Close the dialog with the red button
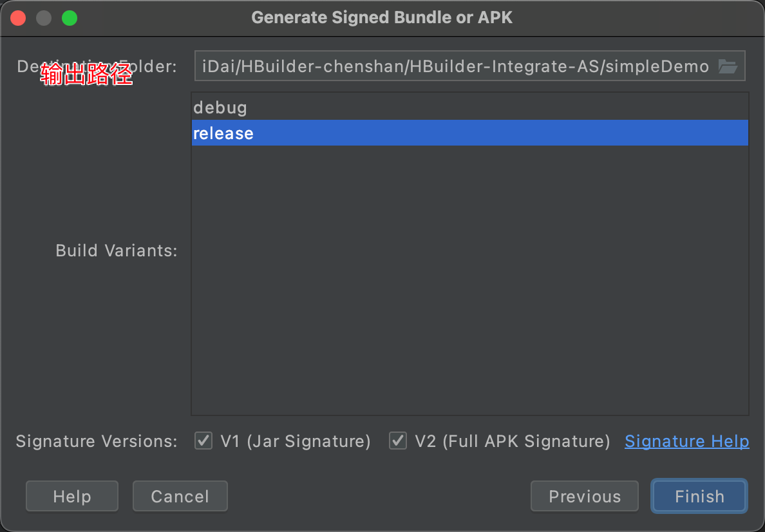Screen dimensions: 765x532 [18, 17]
